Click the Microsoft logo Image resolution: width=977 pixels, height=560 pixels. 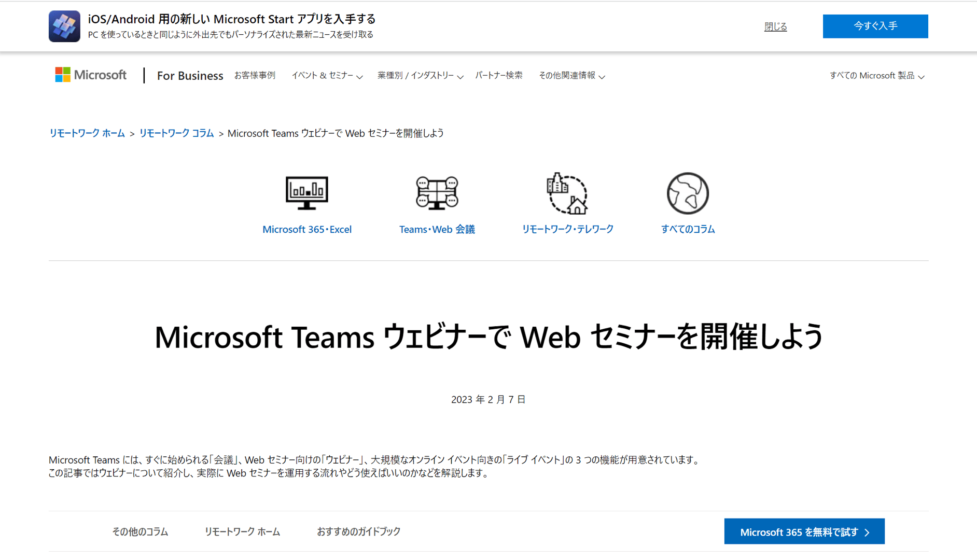click(91, 75)
